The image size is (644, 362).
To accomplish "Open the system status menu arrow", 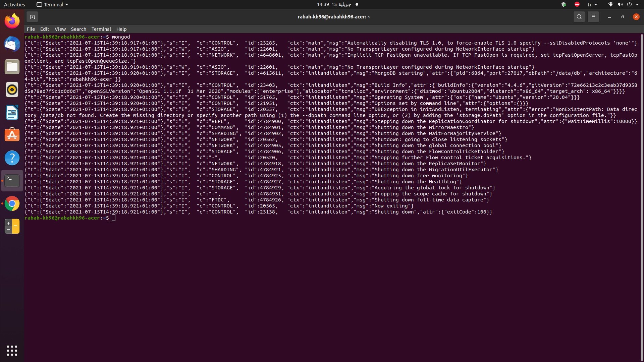I will [637, 4].
